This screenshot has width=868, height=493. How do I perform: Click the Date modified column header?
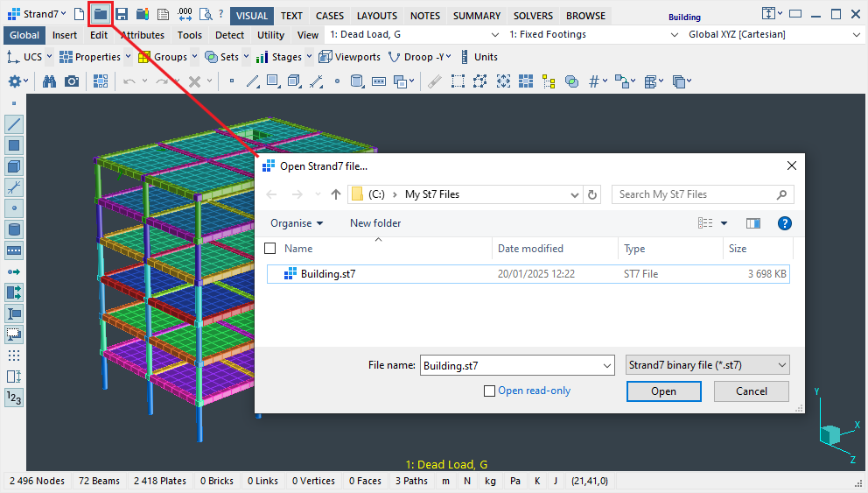[554, 248]
